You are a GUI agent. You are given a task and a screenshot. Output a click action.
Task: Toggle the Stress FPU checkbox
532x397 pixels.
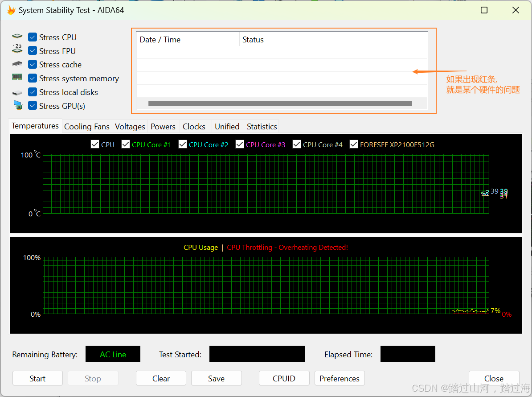click(33, 50)
